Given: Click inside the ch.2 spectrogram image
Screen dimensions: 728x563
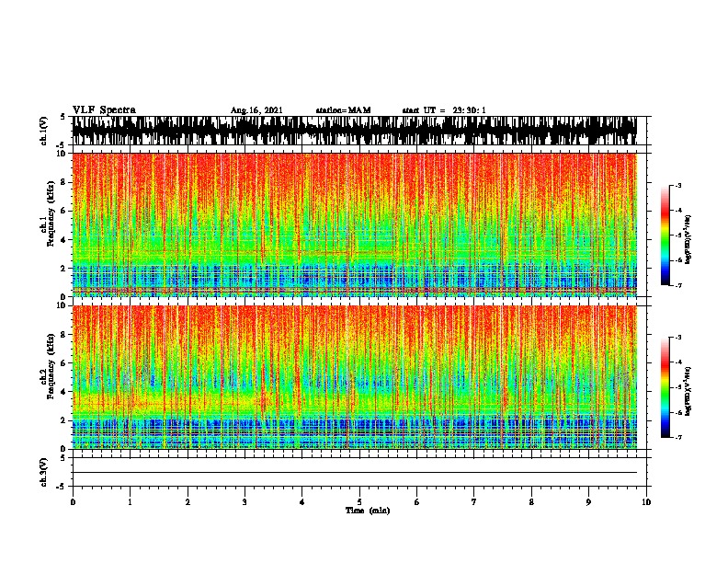Looking at the screenshot, I should click(x=355, y=377).
